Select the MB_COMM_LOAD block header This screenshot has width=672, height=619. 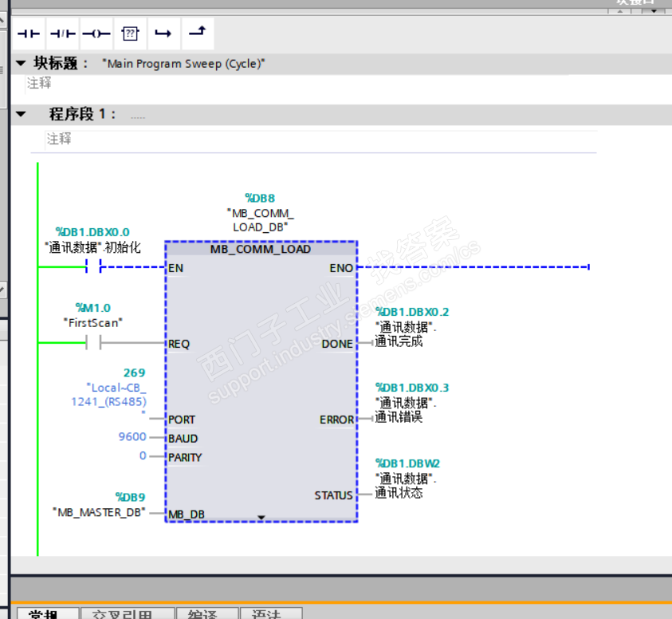pyautogui.click(x=261, y=249)
